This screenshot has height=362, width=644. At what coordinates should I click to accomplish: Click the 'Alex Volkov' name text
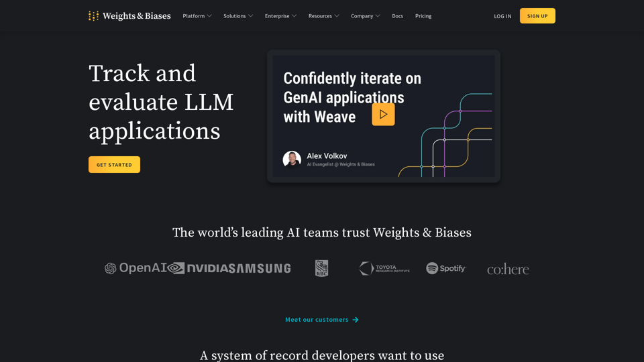pyautogui.click(x=327, y=156)
